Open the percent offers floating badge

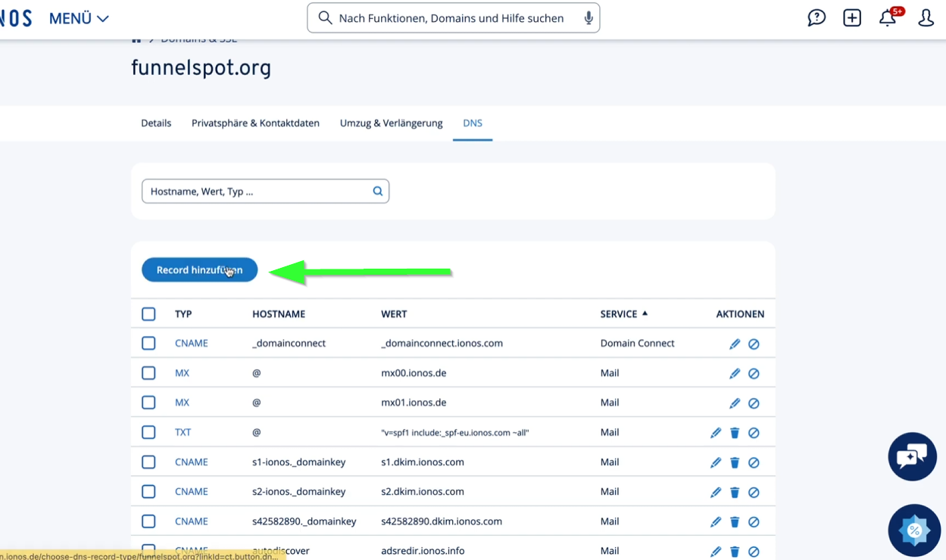[914, 530]
